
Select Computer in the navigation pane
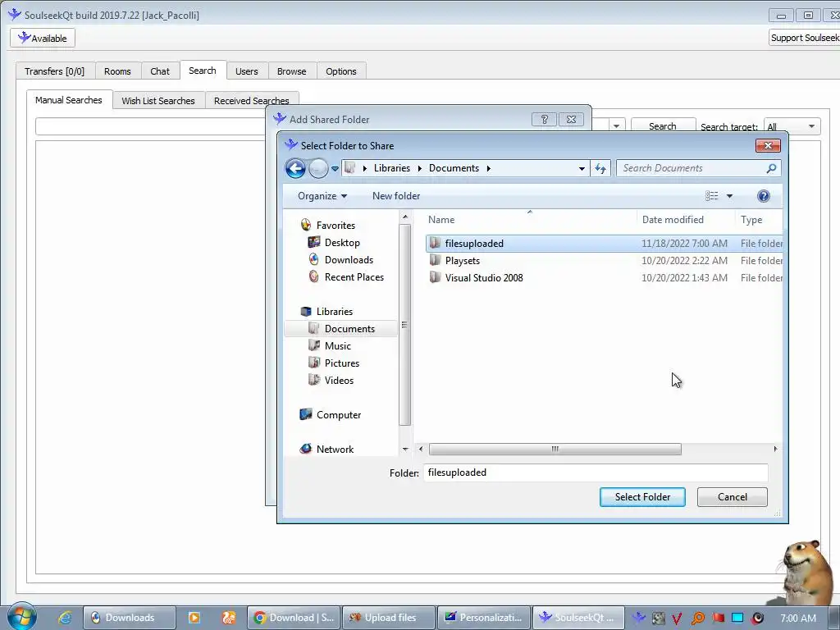339,414
